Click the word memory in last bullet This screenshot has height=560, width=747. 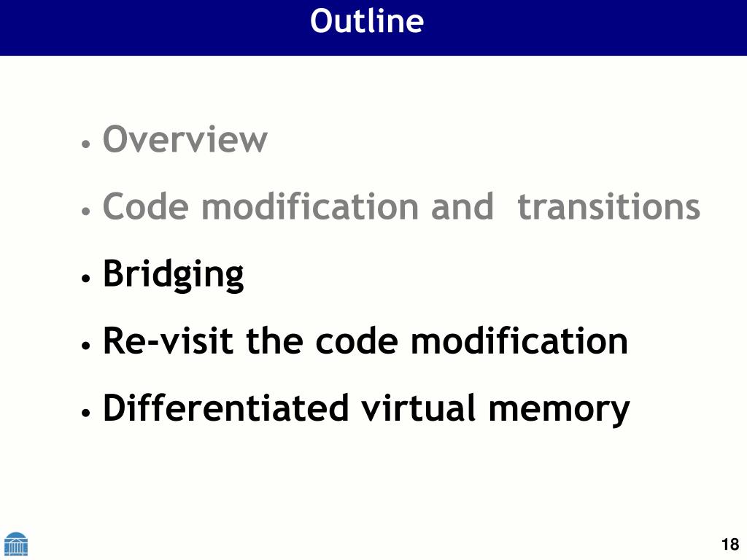pyautogui.click(x=560, y=411)
